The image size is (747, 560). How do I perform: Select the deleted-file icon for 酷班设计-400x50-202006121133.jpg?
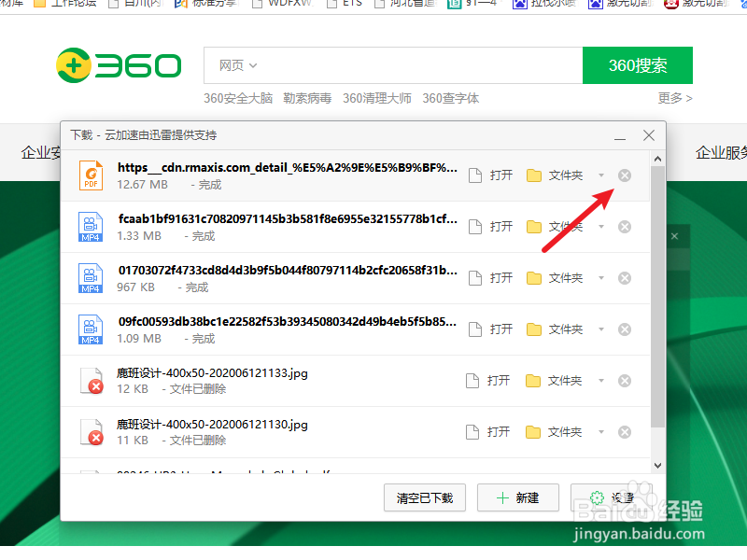[x=89, y=380]
